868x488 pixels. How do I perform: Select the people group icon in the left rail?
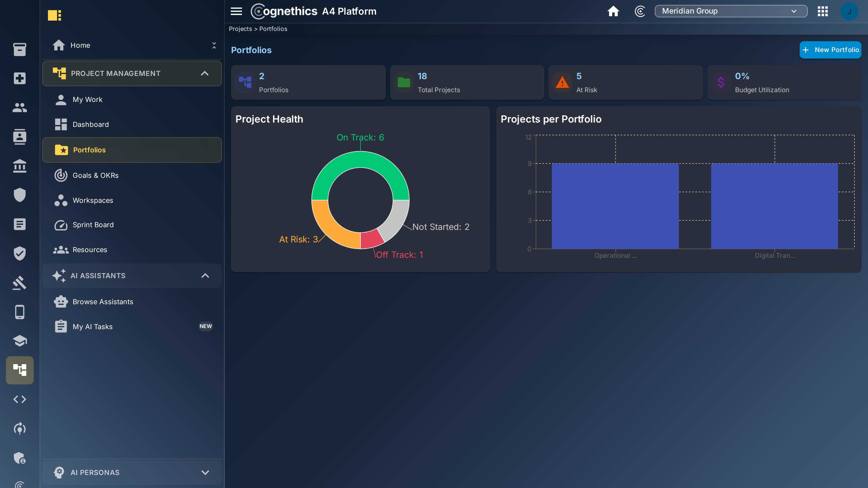click(20, 107)
